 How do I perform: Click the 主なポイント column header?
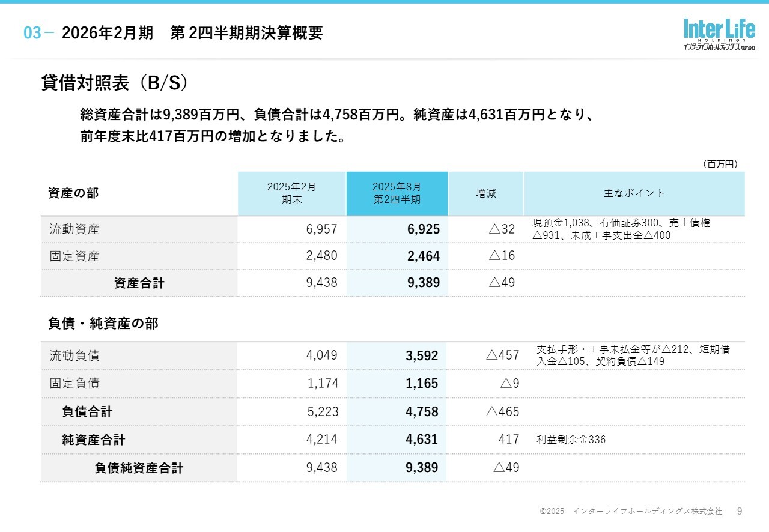pos(634,193)
